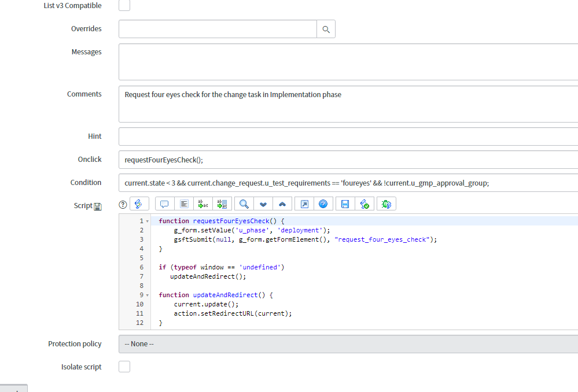Screen dimensions: 578x392
Task: Click into the Overrides reference field
Action: click(x=218, y=29)
